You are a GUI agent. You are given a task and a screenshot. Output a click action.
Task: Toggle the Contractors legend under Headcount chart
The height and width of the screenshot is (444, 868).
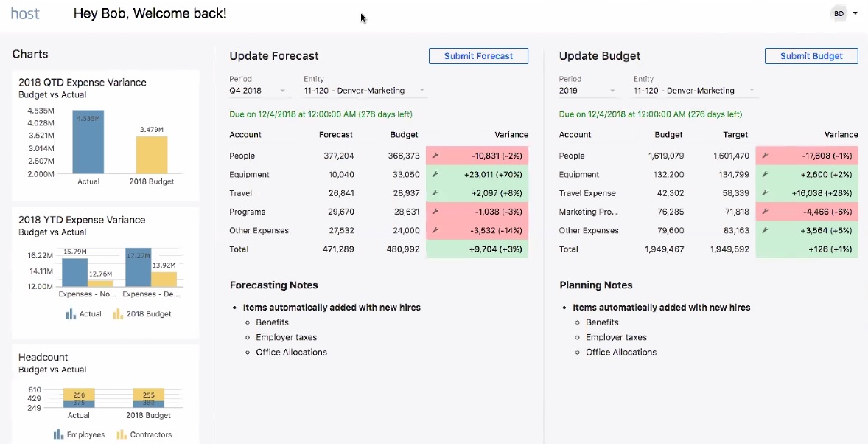point(144,434)
